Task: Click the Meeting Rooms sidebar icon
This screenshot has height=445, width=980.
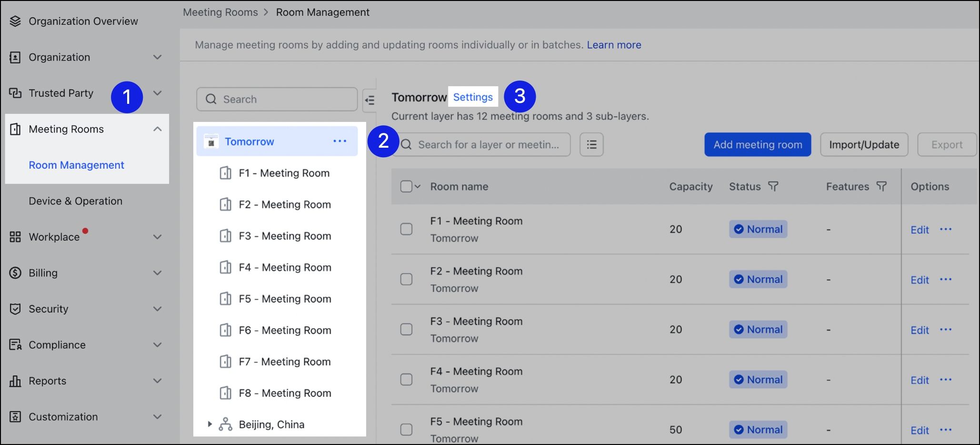Action: click(15, 129)
